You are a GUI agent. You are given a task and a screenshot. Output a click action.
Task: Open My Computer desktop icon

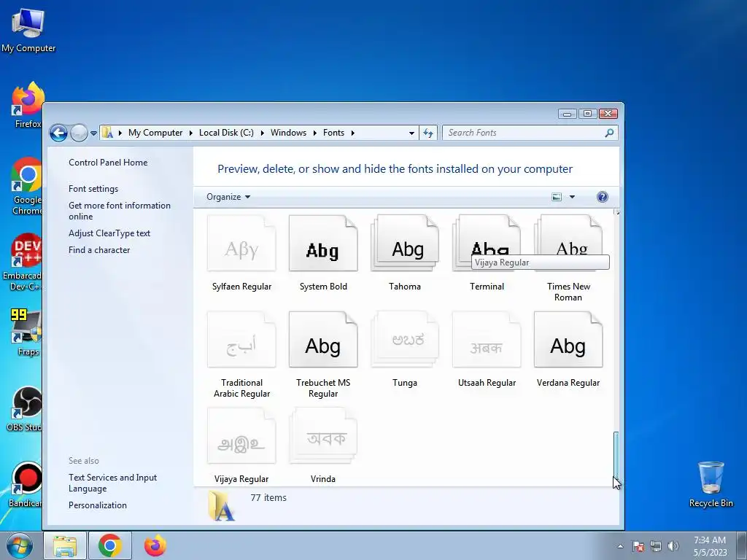point(28,30)
